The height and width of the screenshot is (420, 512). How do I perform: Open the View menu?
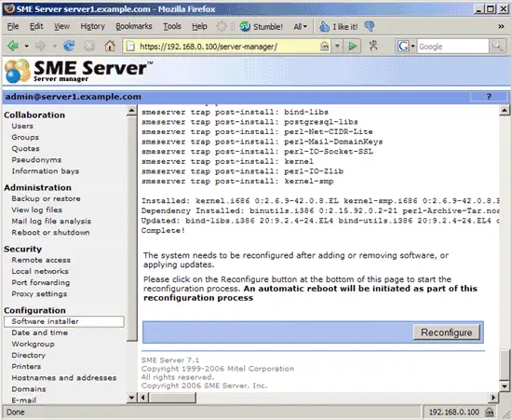point(61,26)
